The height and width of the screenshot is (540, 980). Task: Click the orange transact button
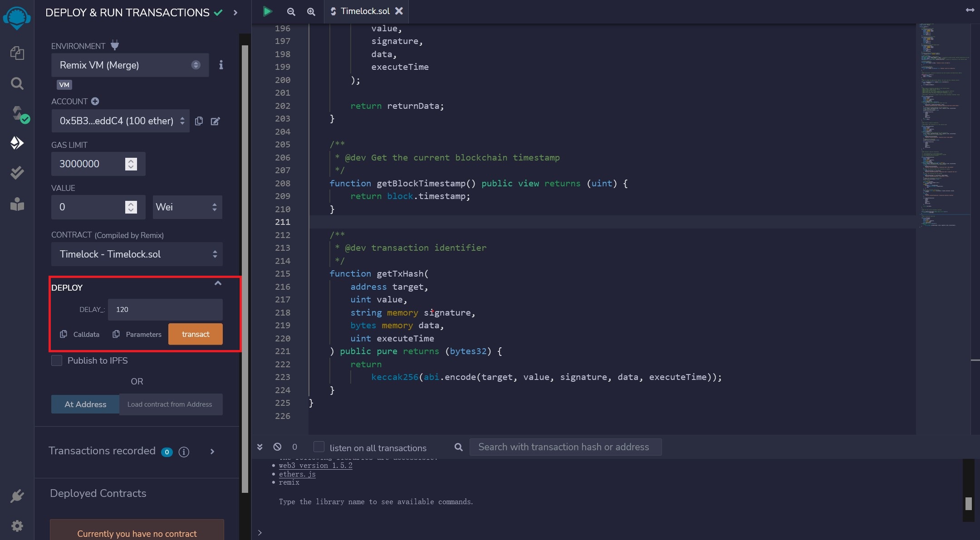(196, 334)
